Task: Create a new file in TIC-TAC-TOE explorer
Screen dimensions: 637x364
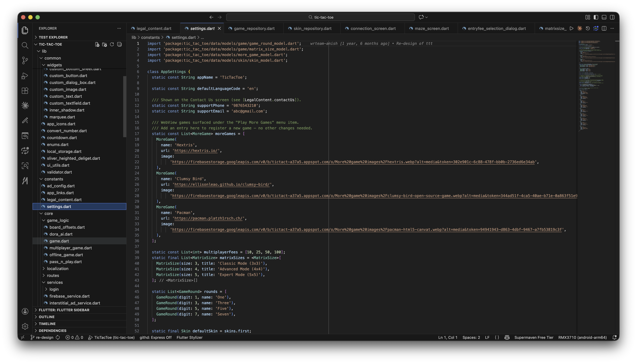Action: (97, 44)
